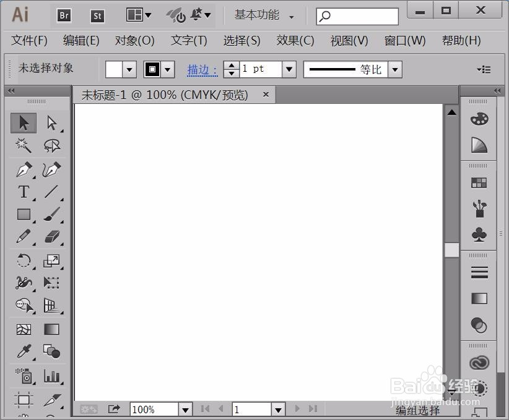Select the Mesh tool
Image resolution: width=509 pixels, height=420 pixels.
(x=24, y=330)
